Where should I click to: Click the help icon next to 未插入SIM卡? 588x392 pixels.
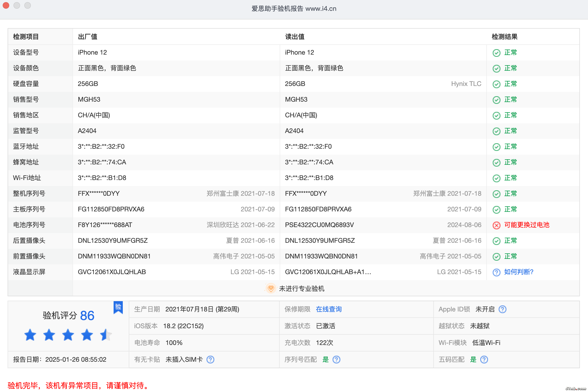(x=210, y=360)
